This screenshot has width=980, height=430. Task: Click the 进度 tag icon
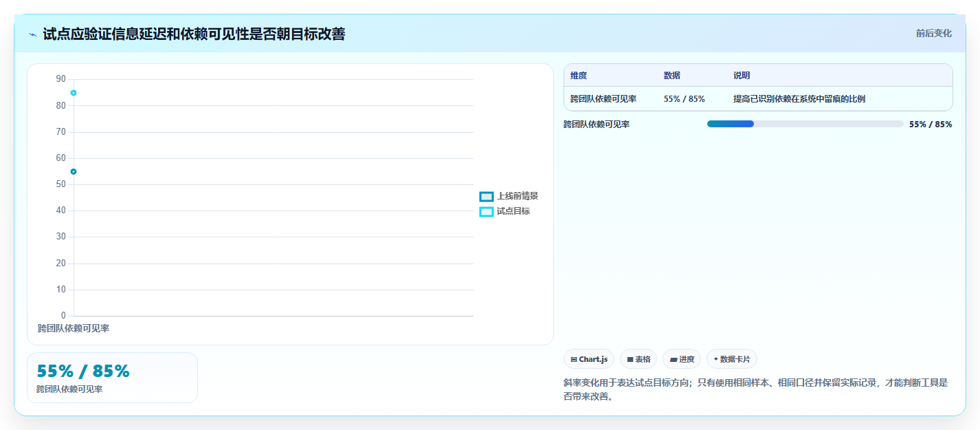tap(673, 359)
